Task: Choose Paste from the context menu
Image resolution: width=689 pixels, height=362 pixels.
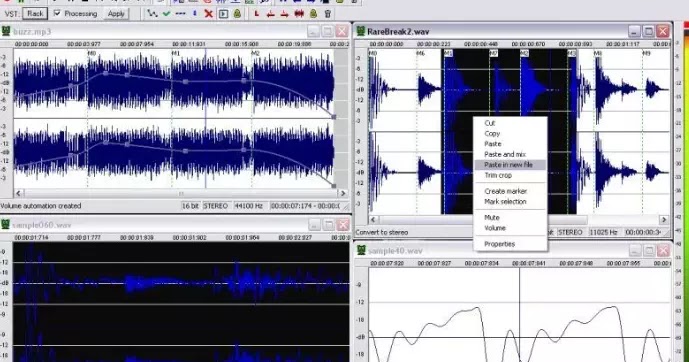Action: (510, 144)
